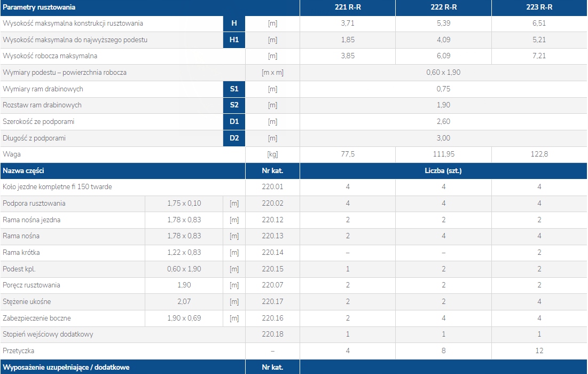588x374 pixels.
Task: Select 'Stopień wejściowy dodatkowy' row label
Action: (48, 334)
